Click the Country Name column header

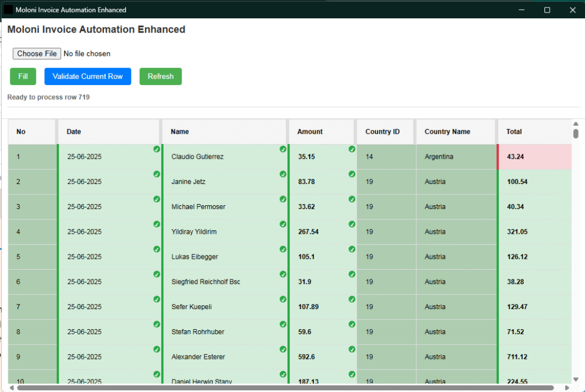click(x=455, y=131)
